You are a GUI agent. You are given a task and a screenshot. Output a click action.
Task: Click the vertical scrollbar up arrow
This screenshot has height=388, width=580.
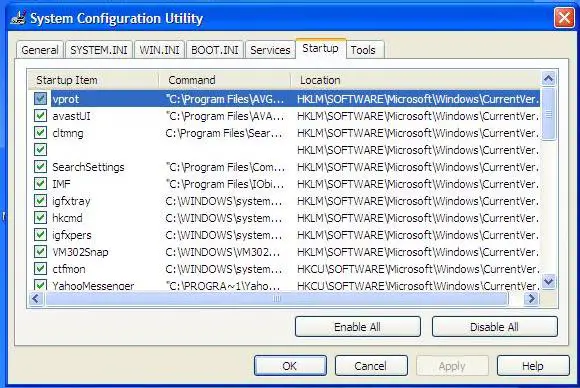[548, 78]
